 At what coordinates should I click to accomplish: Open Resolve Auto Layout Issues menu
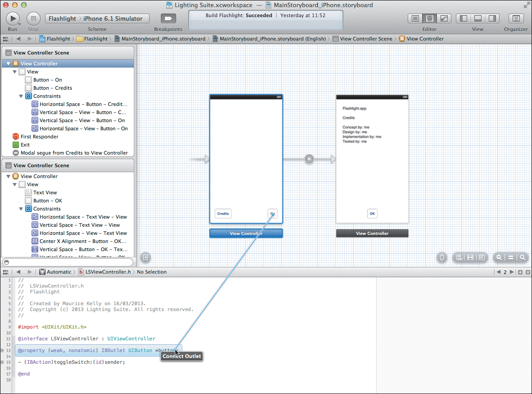(482, 257)
